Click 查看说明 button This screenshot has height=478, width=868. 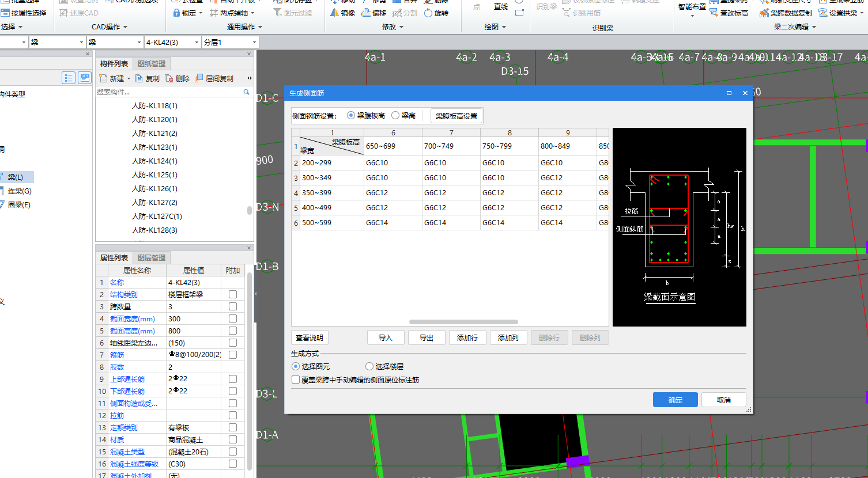point(310,338)
